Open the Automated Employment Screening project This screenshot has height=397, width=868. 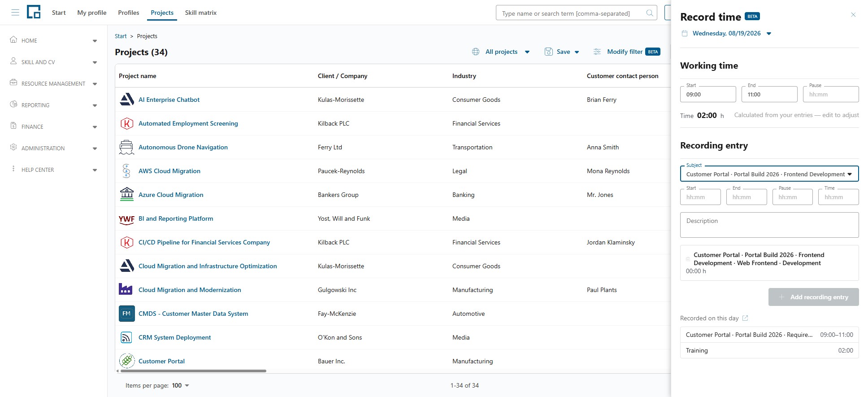point(188,123)
